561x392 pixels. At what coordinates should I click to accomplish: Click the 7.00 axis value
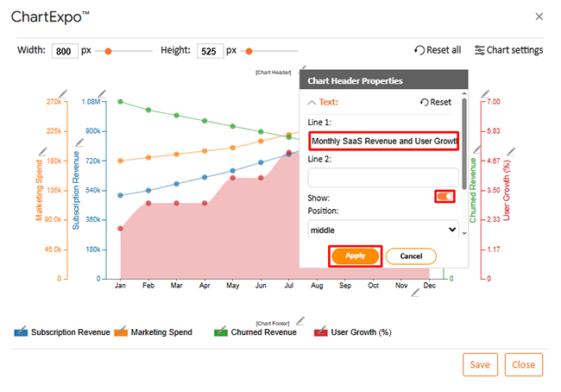pyautogui.click(x=494, y=102)
